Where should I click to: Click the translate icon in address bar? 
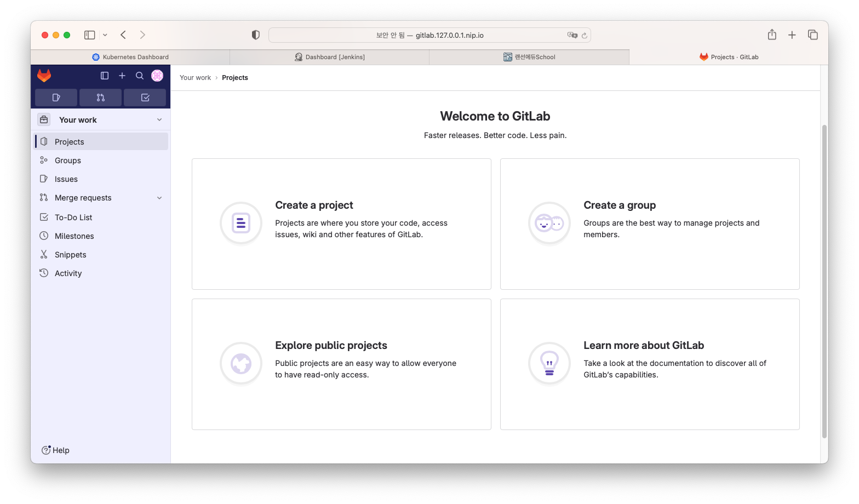[x=572, y=35]
